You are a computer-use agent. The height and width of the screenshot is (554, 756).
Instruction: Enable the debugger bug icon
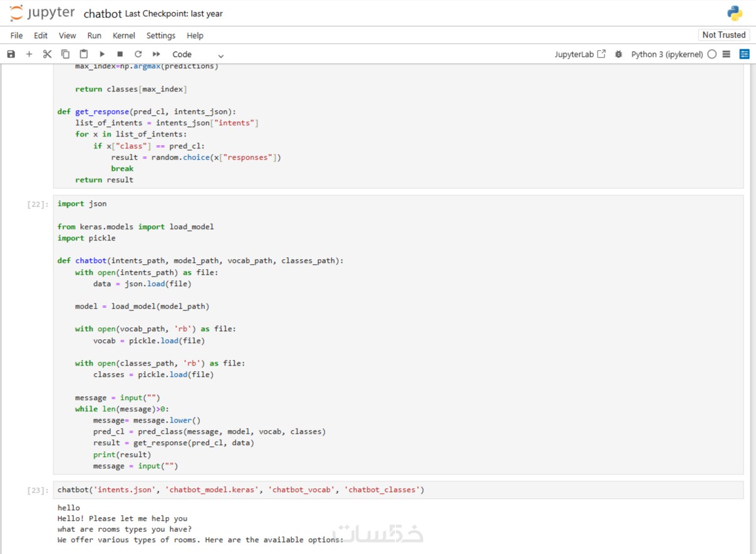coord(619,54)
